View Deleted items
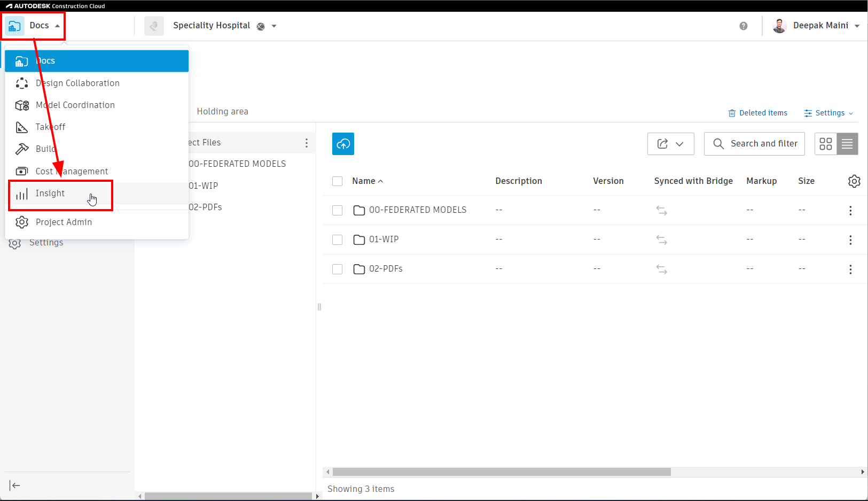Viewport: 868px width, 501px height. 758,113
